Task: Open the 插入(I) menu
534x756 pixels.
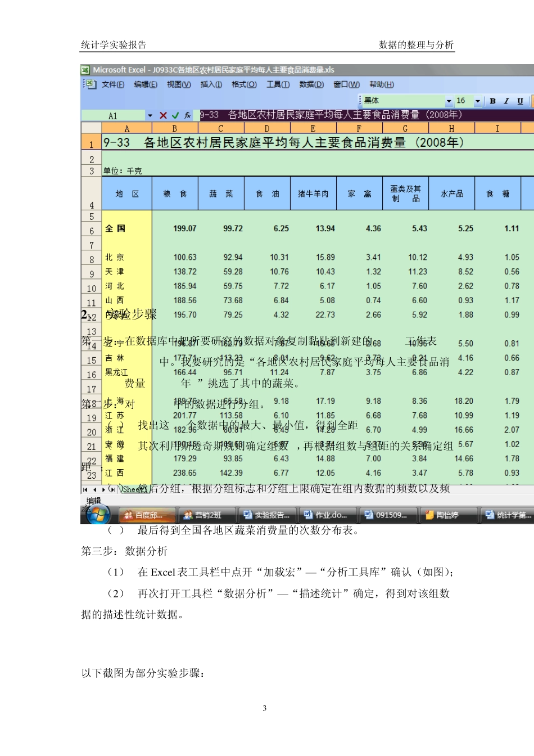Action: click(x=211, y=84)
